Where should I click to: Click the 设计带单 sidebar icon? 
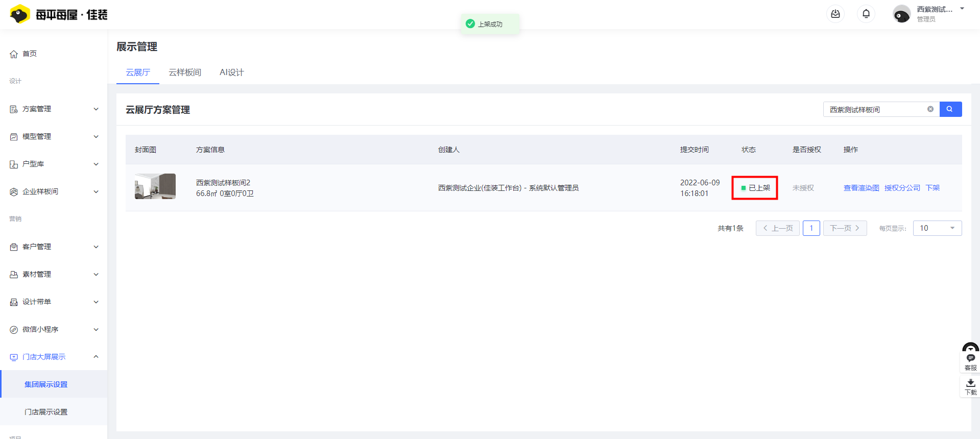pyautogui.click(x=14, y=302)
